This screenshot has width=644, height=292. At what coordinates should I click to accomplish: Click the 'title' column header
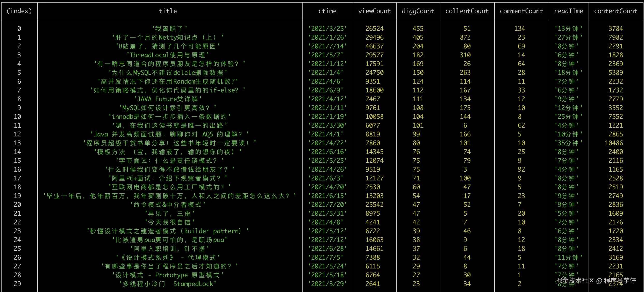[x=168, y=11]
